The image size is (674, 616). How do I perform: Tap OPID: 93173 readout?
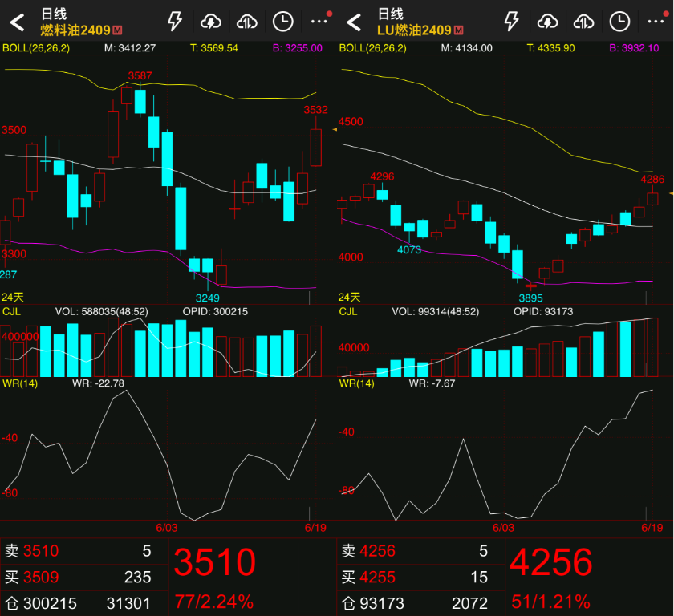tap(543, 311)
